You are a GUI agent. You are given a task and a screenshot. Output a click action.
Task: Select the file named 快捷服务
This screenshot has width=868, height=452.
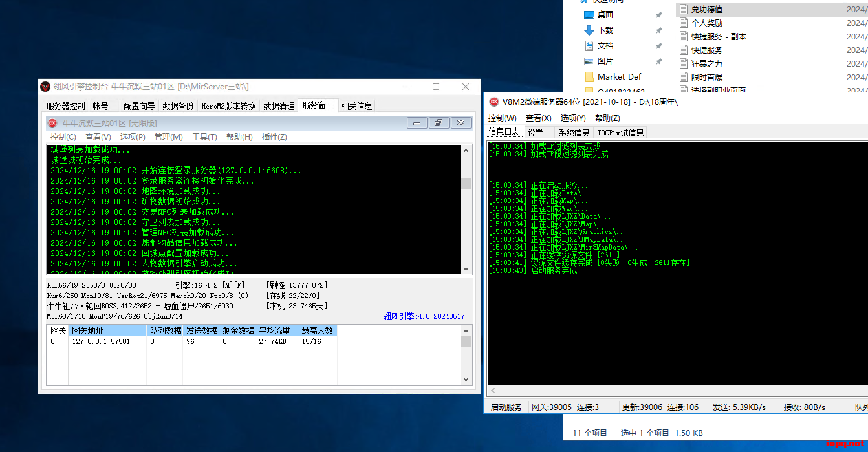point(707,50)
